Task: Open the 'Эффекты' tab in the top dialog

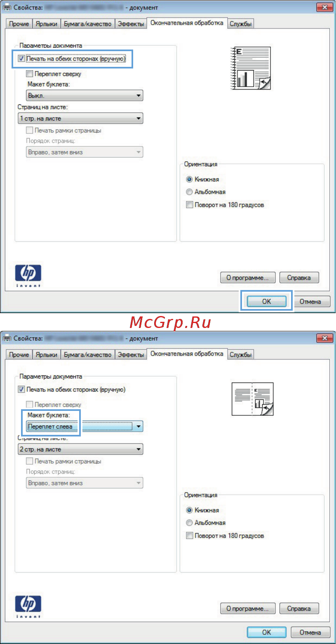Action: [131, 24]
